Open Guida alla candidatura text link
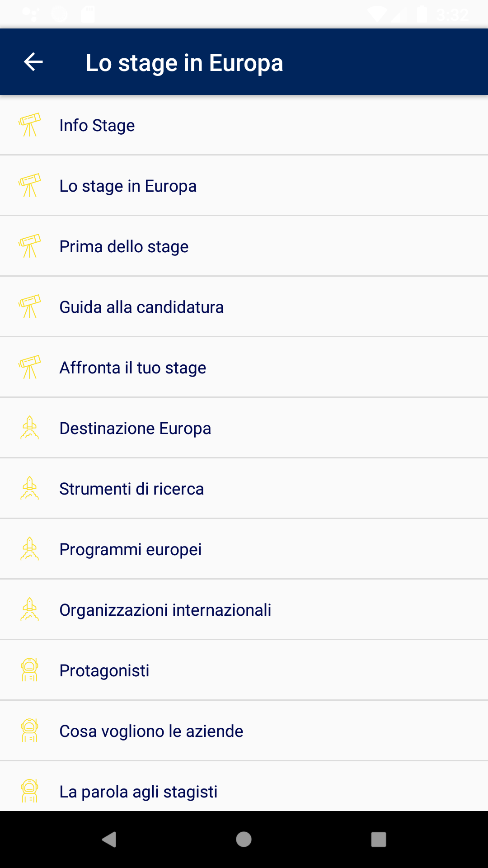This screenshot has height=868, width=488. pos(141,307)
